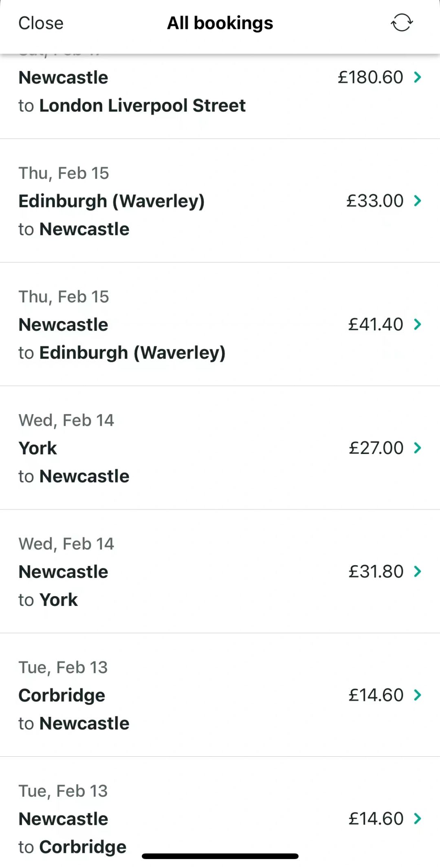
Task: Click the £41.40 price label
Action: point(375,324)
